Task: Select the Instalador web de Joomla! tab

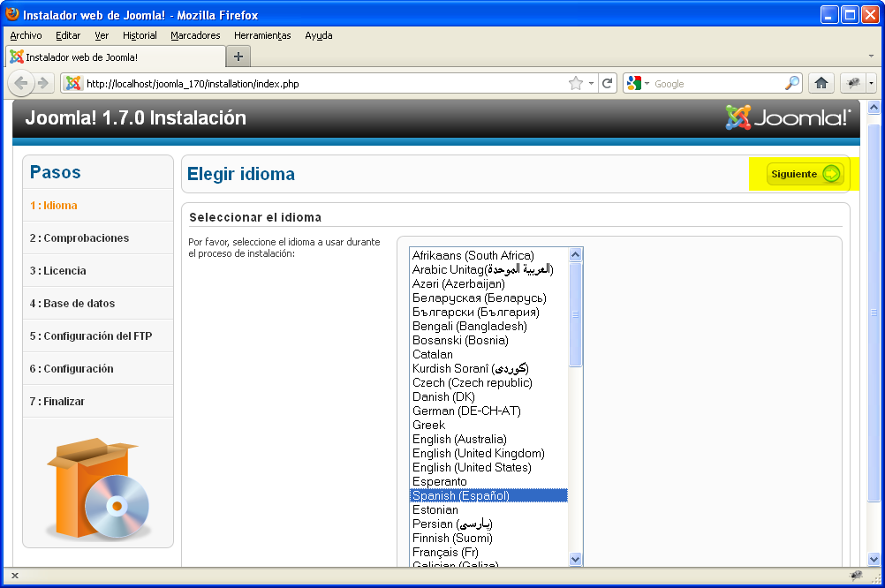Action: tap(115, 57)
